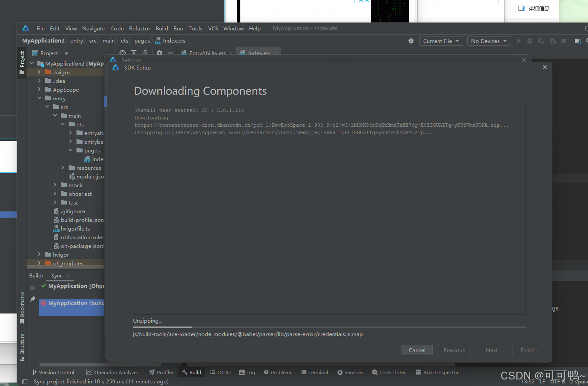Open Project view selector dropdown
This screenshot has height=386, width=588.
(50, 53)
